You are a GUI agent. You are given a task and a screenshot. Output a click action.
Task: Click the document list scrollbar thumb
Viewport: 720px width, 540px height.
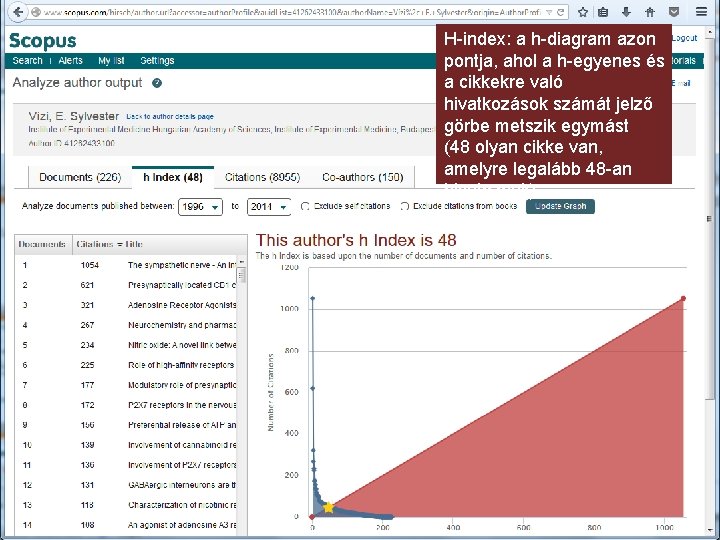pos(242,275)
